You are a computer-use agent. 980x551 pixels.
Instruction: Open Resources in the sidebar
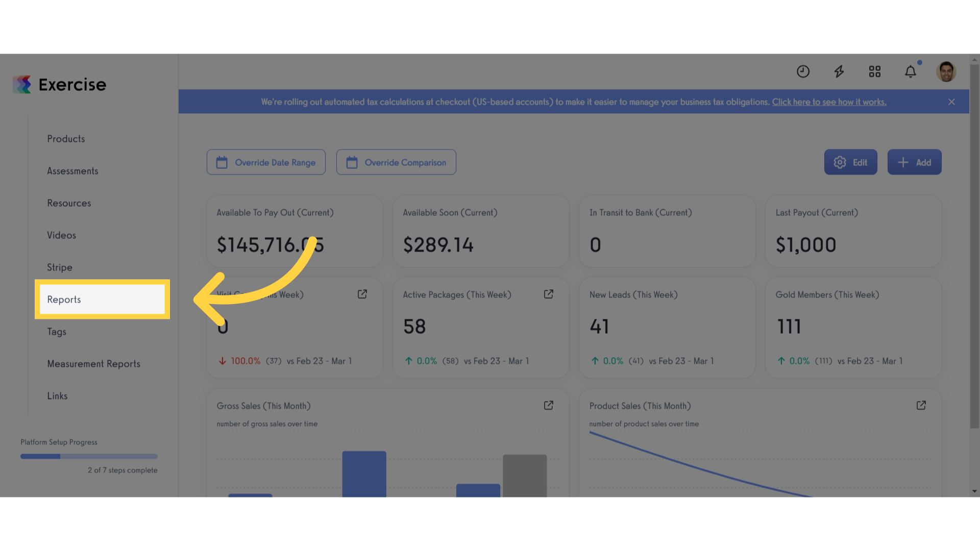69,203
